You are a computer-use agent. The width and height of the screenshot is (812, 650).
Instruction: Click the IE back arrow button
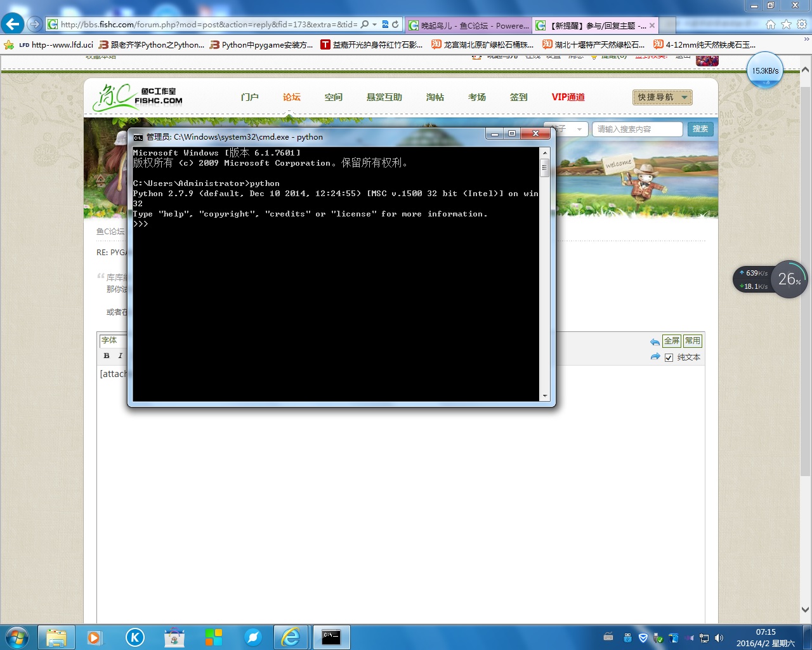point(13,24)
